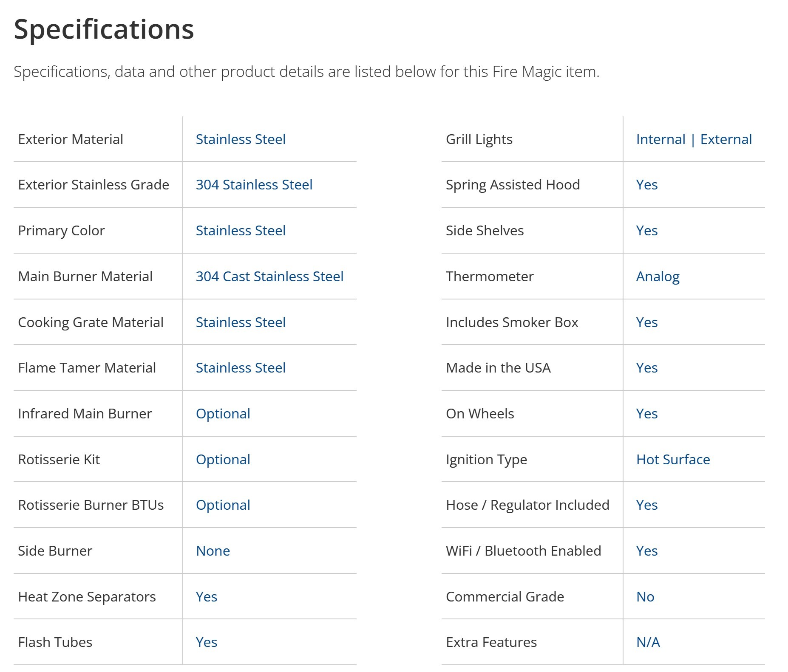Click Yes beside WiFi / Bluetooth Enabled
Image resolution: width=788 pixels, height=672 pixels.
click(646, 551)
